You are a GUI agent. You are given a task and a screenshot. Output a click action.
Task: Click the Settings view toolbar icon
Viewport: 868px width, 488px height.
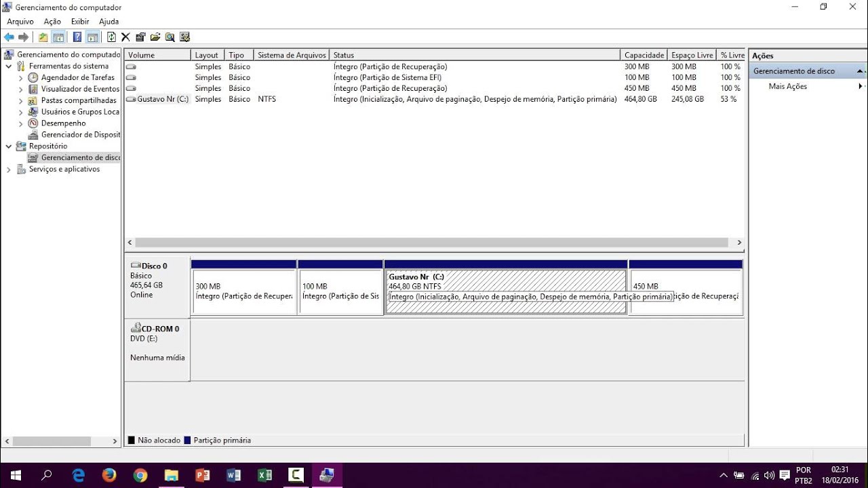coord(184,37)
